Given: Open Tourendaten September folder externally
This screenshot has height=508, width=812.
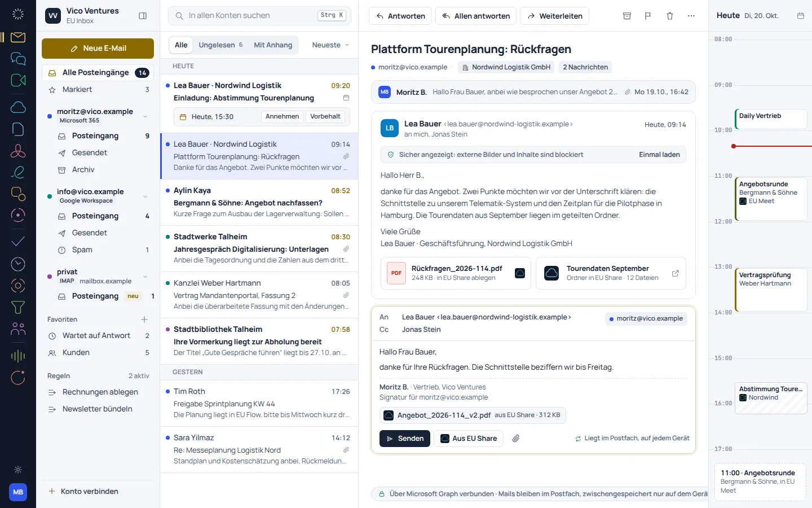Looking at the screenshot, I should 676,273.
